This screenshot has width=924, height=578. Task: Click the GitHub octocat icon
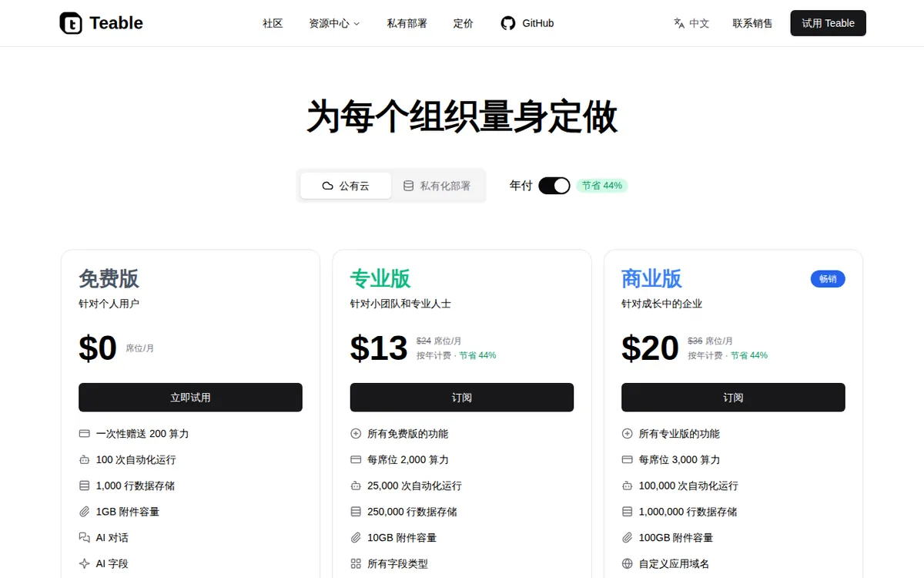[508, 23]
